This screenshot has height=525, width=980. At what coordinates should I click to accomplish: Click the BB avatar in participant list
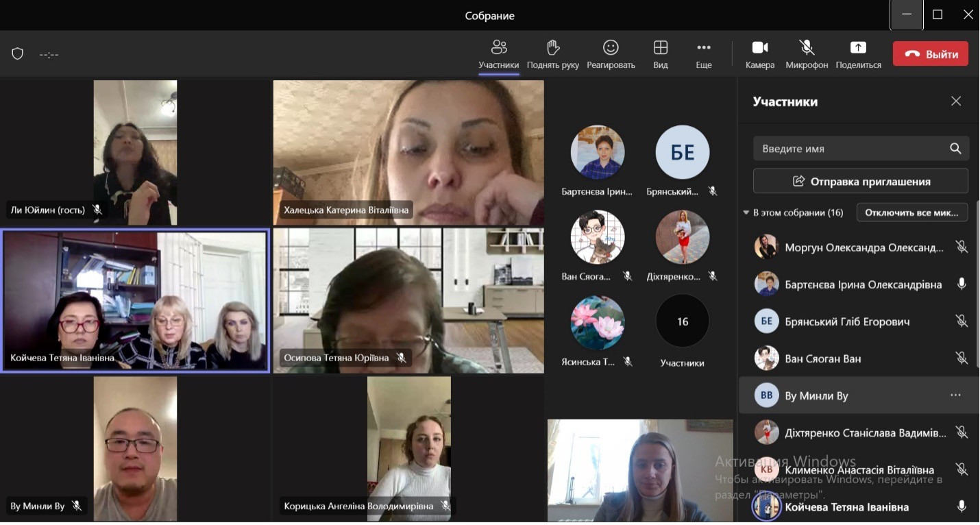(766, 395)
